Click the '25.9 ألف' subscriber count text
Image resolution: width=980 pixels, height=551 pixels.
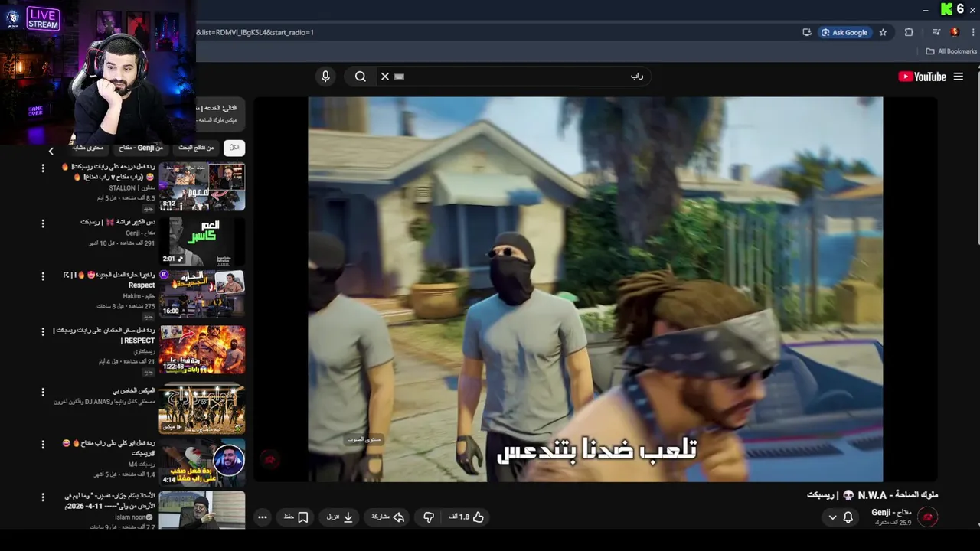(x=893, y=523)
